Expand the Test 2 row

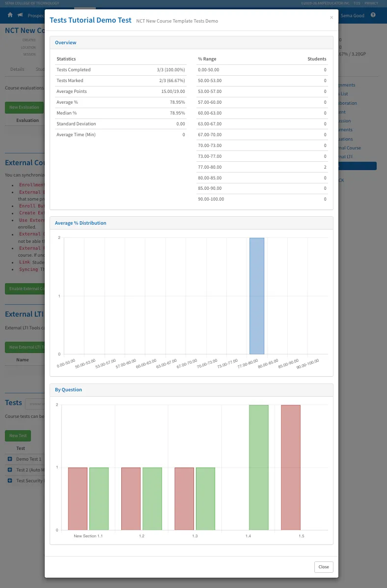point(10,470)
